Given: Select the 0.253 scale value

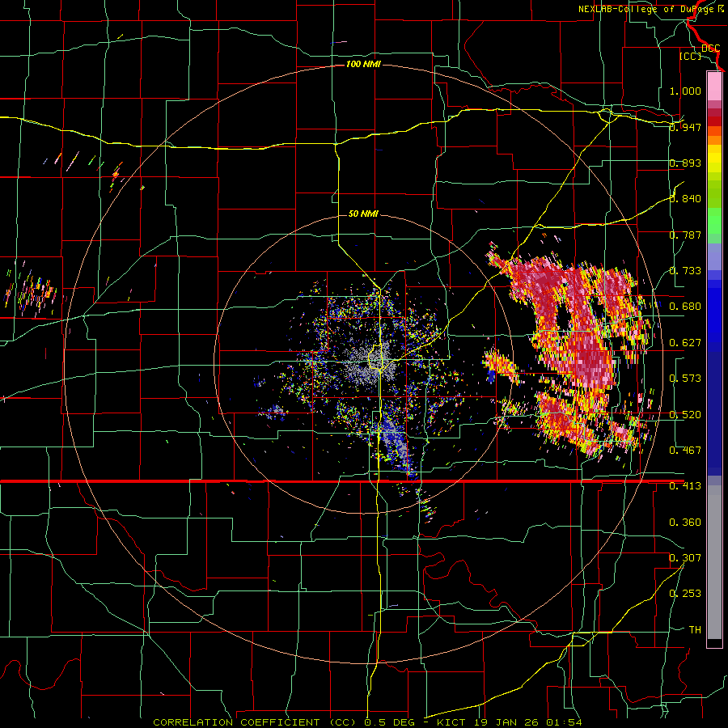Looking at the screenshot, I should tap(685, 594).
